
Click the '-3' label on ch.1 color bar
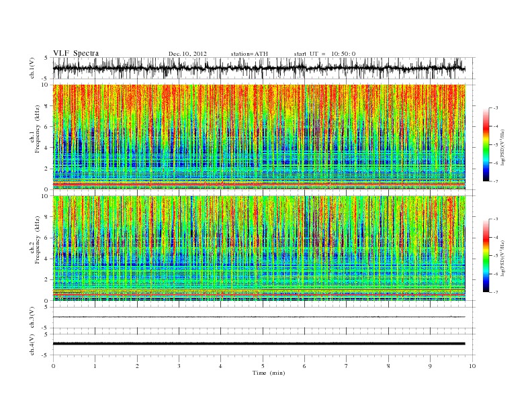pos(495,108)
